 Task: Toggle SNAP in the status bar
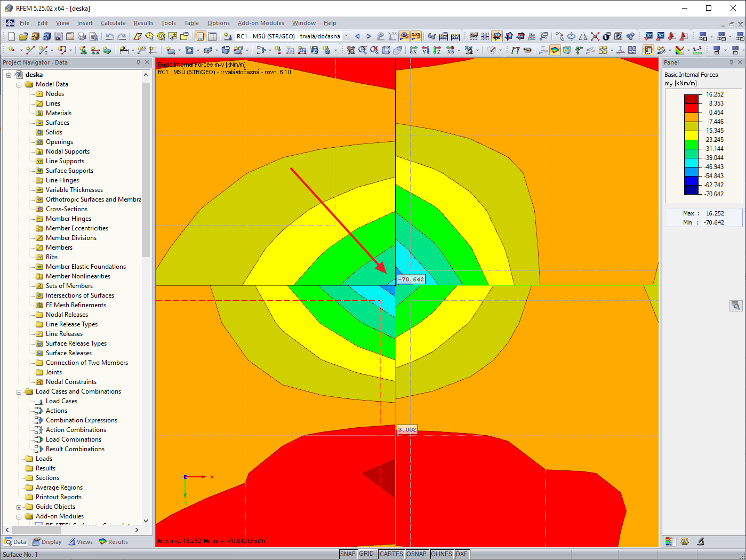[348, 554]
